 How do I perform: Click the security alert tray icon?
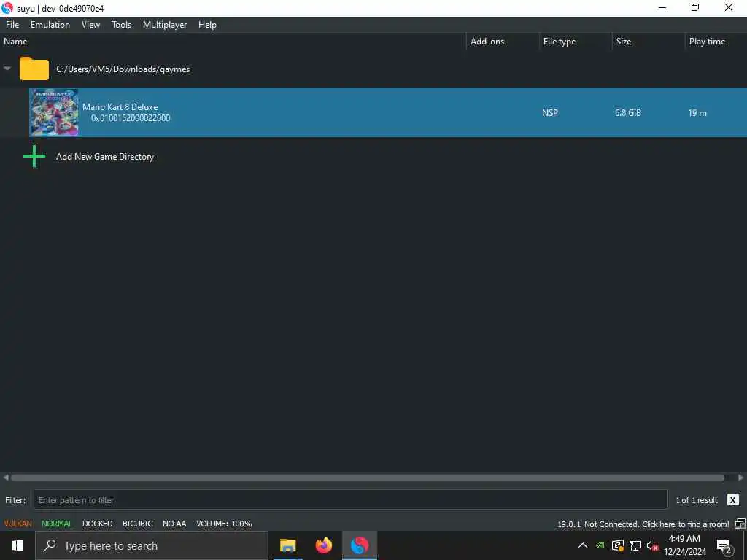[x=618, y=545]
